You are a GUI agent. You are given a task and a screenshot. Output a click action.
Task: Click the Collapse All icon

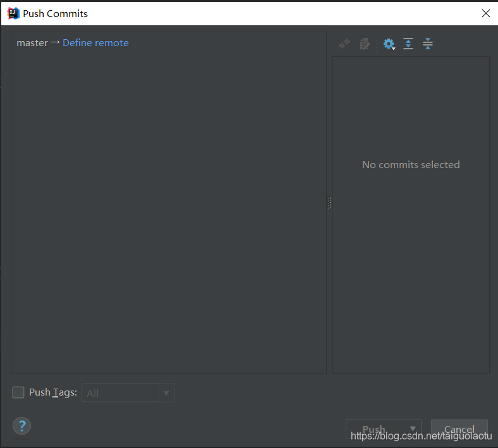[x=428, y=44]
